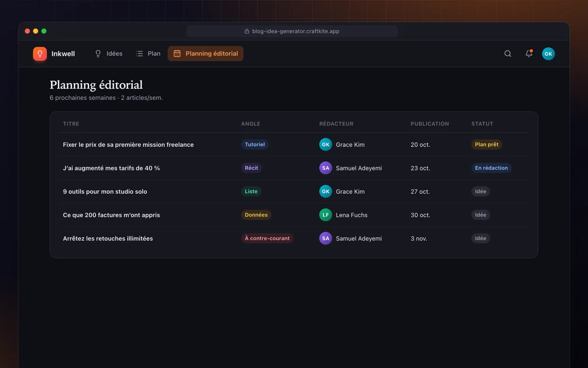Open article "9 outils pour mon studio solo"
The width and height of the screenshot is (588, 368).
105,191
